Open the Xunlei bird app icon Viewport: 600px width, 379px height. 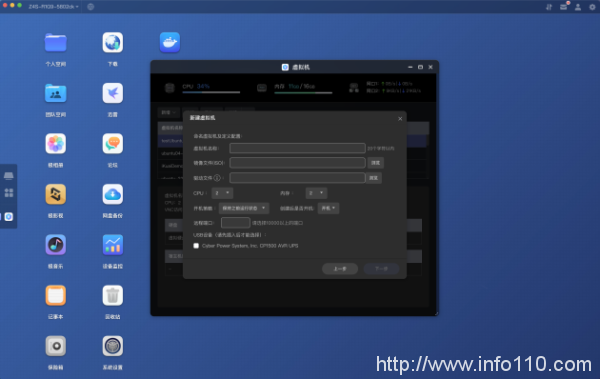112,93
